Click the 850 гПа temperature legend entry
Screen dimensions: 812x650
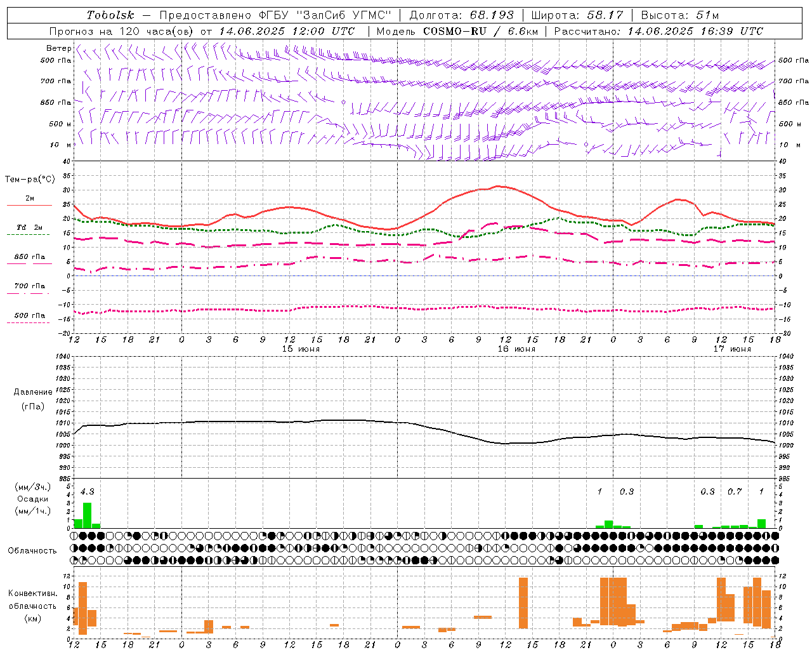(29, 257)
